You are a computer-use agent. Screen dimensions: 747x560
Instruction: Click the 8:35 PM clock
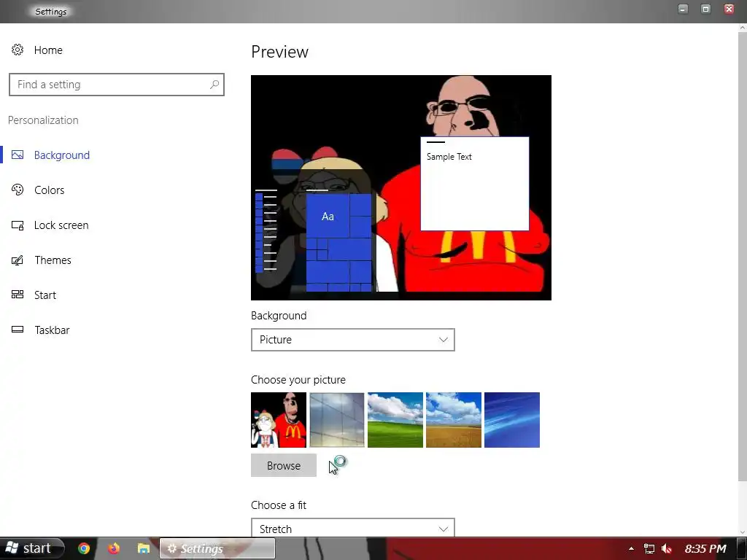click(x=705, y=549)
